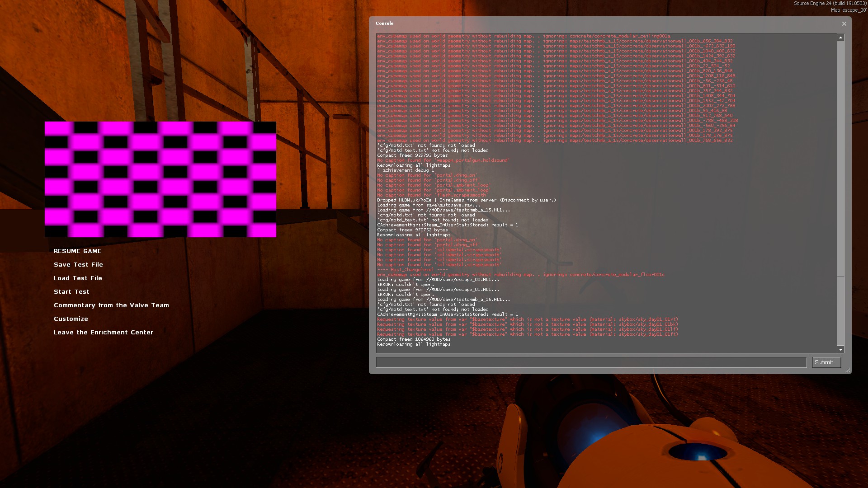This screenshot has height=488, width=868.
Task: Select Leave the Enrichment Center
Action: coord(104,332)
